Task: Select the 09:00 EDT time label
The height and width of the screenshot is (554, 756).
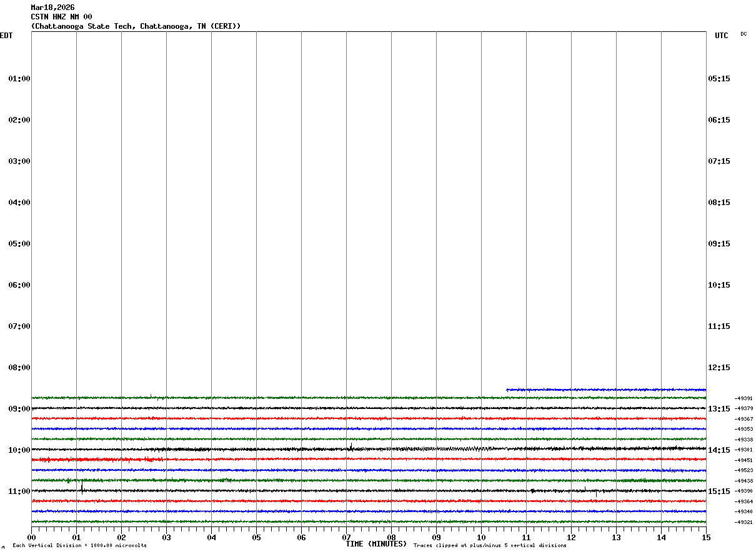Action: tap(19, 409)
